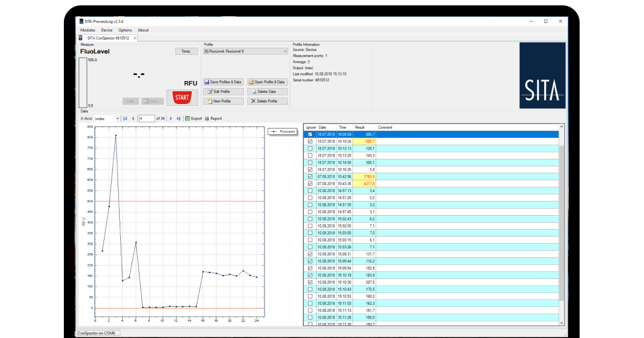Click the SITA logo
644x338 pixels.
click(x=542, y=76)
